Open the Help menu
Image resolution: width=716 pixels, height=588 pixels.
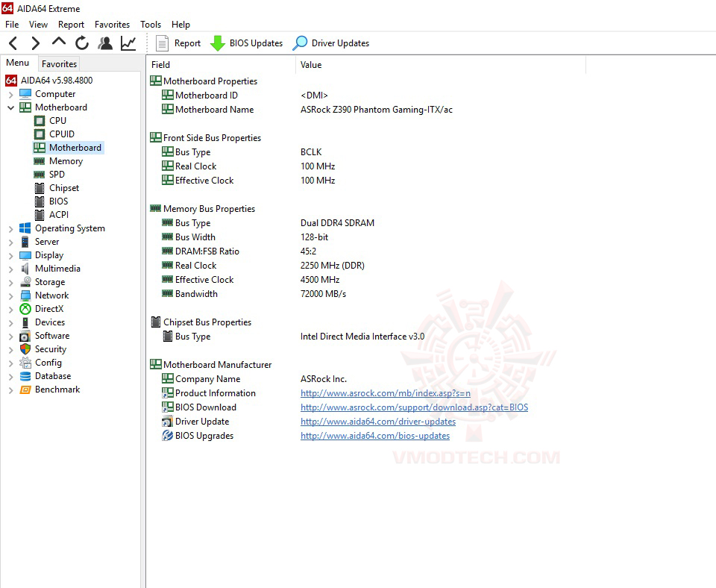pos(180,24)
